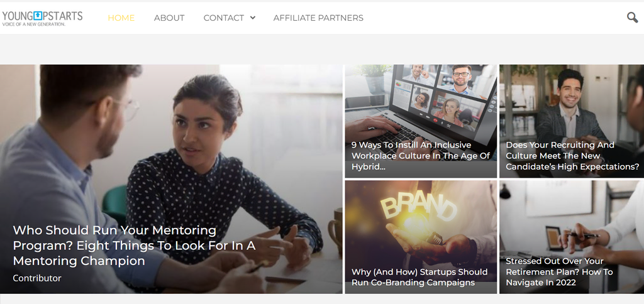This screenshot has width=644, height=304.
Task: Expand the Contact dropdown arrow
Action: (x=253, y=18)
